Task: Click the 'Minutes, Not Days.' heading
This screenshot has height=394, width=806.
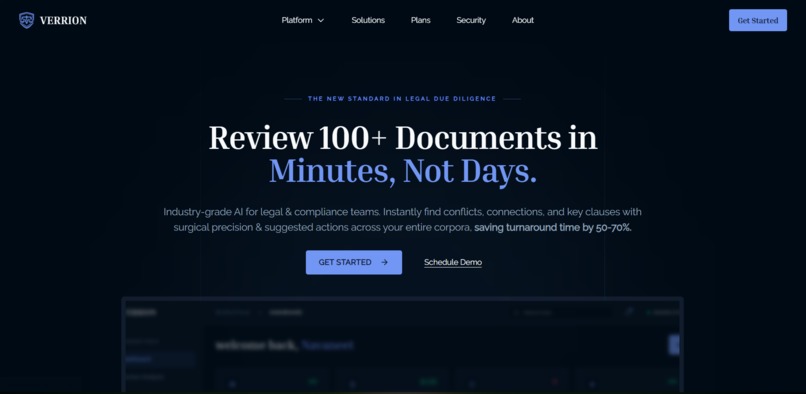Action: pos(403,171)
